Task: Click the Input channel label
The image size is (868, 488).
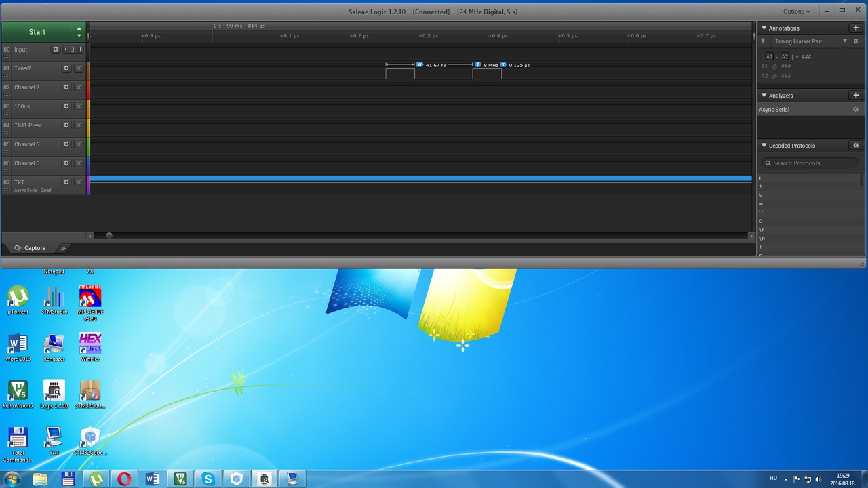Action: pos(21,49)
